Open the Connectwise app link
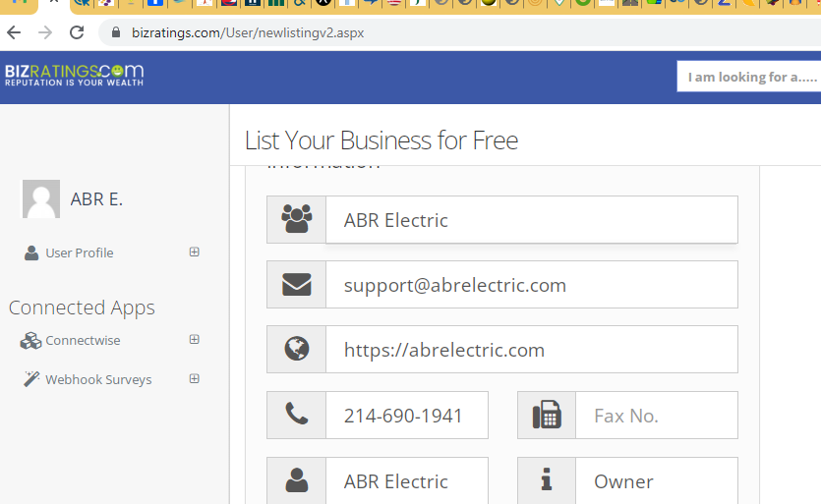 pyautogui.click(x=83, y=340)
